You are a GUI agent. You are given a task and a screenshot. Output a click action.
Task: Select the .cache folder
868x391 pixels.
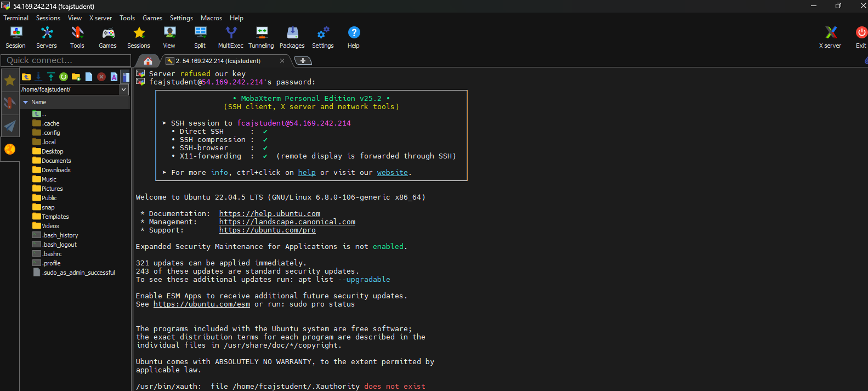tap(46, 123)
